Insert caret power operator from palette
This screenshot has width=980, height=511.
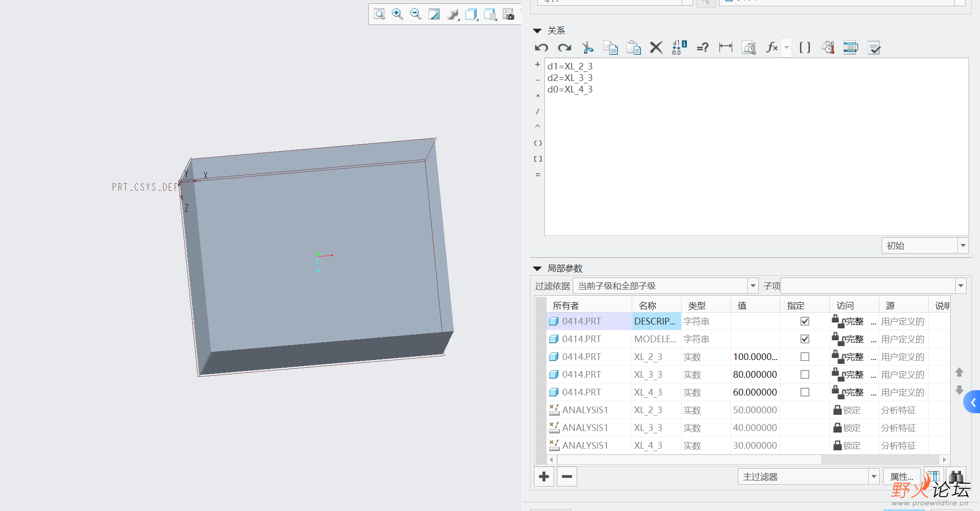click(x=538, y=127)
